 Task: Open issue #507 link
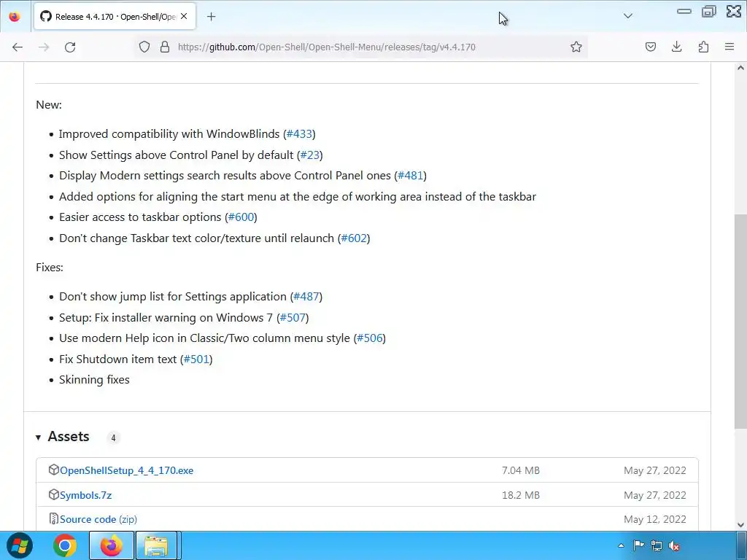coord(293,318)
